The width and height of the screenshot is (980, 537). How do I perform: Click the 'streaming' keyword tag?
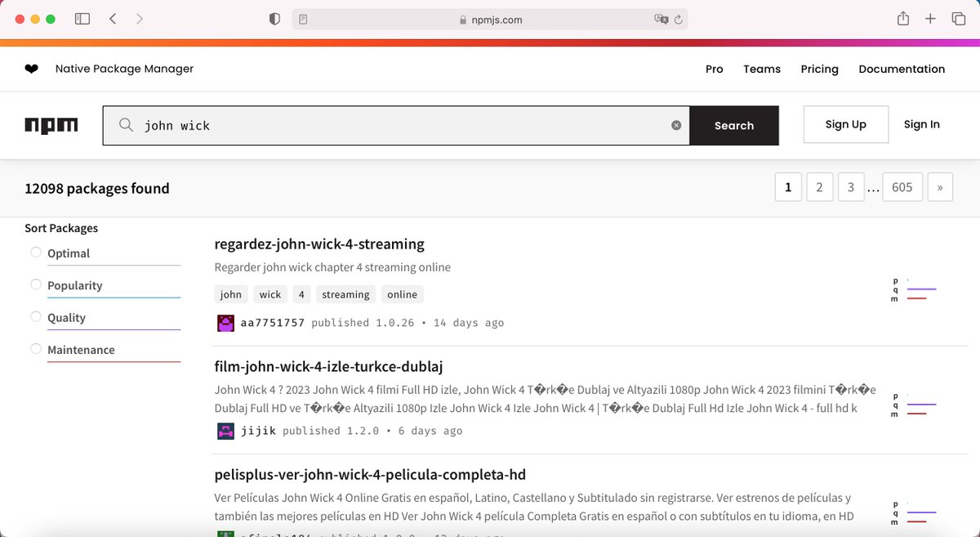(x=345, y=294)
